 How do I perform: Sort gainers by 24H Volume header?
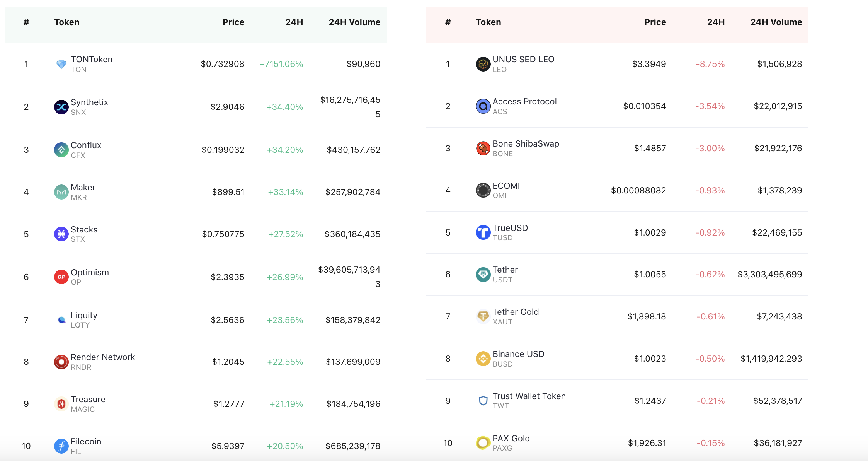(x=354, y=22)
